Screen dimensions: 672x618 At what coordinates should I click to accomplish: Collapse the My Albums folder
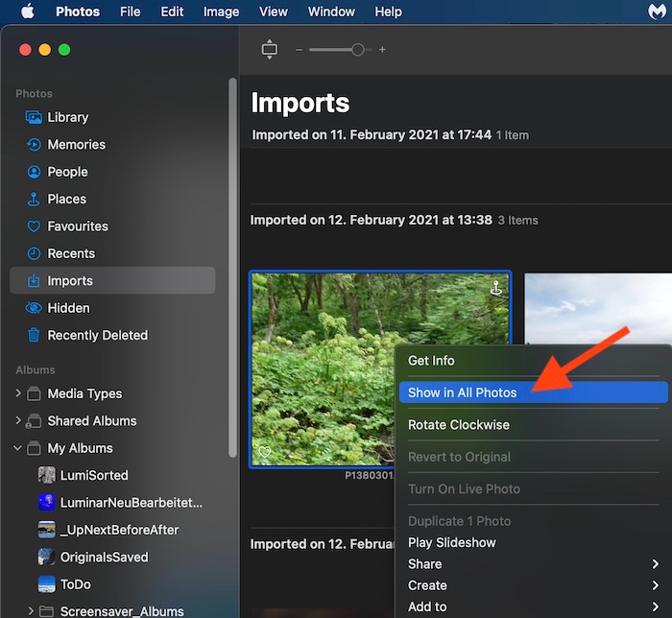18,448
